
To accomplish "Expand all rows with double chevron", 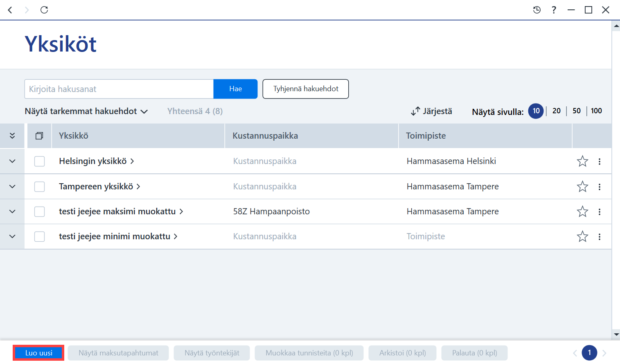I will pos(12,136).
